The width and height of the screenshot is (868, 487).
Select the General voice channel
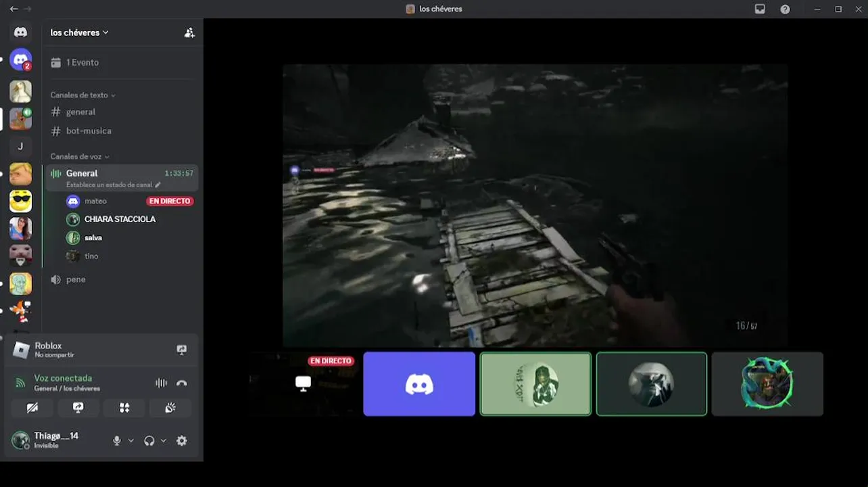click(x=122, y=177)
